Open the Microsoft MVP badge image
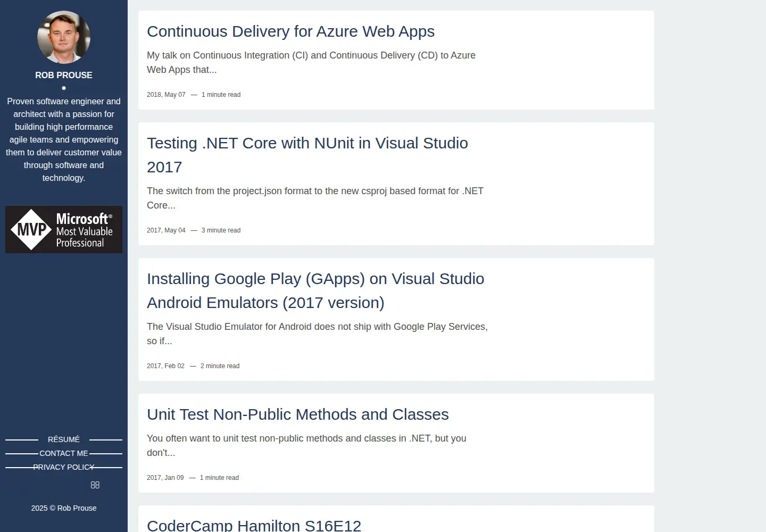Image resolution: width=766 pixels, height=532 pixels. pyautogui.click(x=64, y=229)
